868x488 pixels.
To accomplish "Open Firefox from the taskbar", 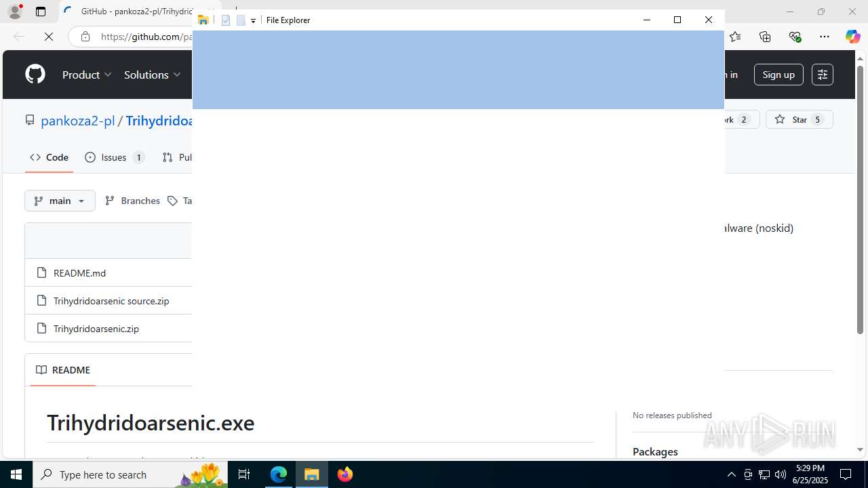I will click(345, 474).
